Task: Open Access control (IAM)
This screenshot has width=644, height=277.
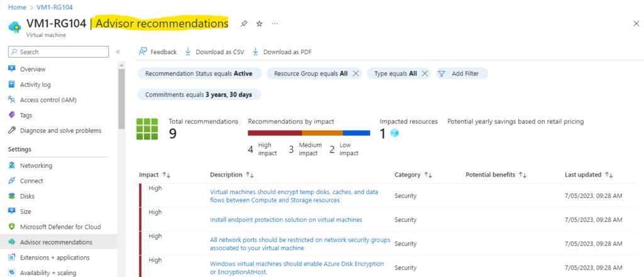Action: click(48, 100)
